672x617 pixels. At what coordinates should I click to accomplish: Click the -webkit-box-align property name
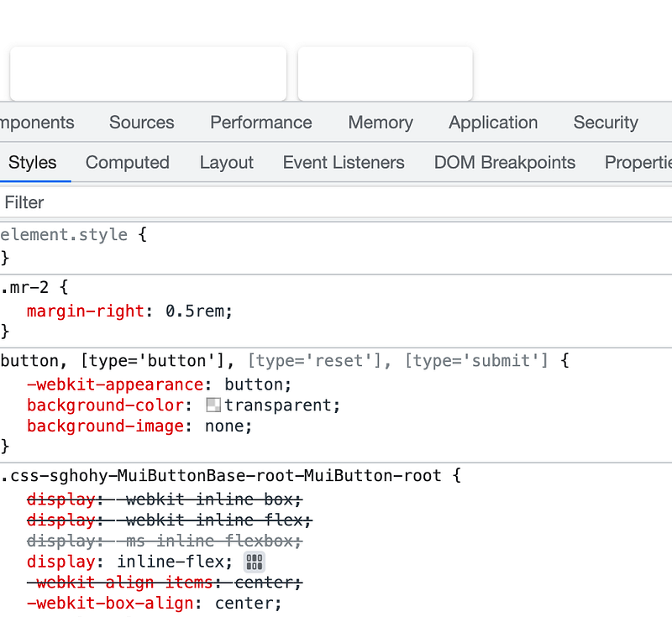click(x=110, y=604)
